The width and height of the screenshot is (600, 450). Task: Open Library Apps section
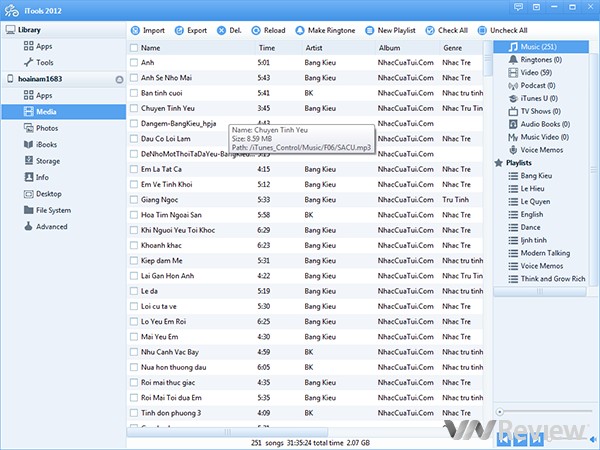point(38,46)
